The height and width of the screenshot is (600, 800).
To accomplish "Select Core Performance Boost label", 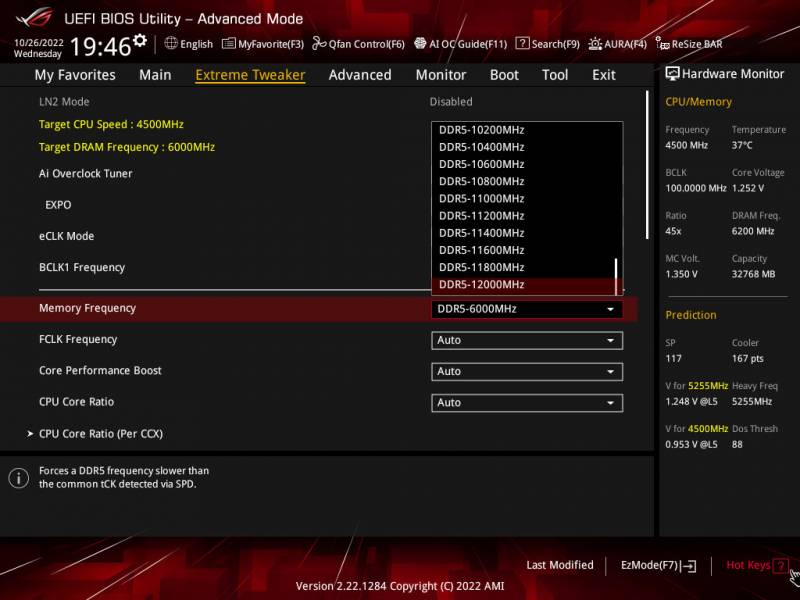I will [100, 370].
